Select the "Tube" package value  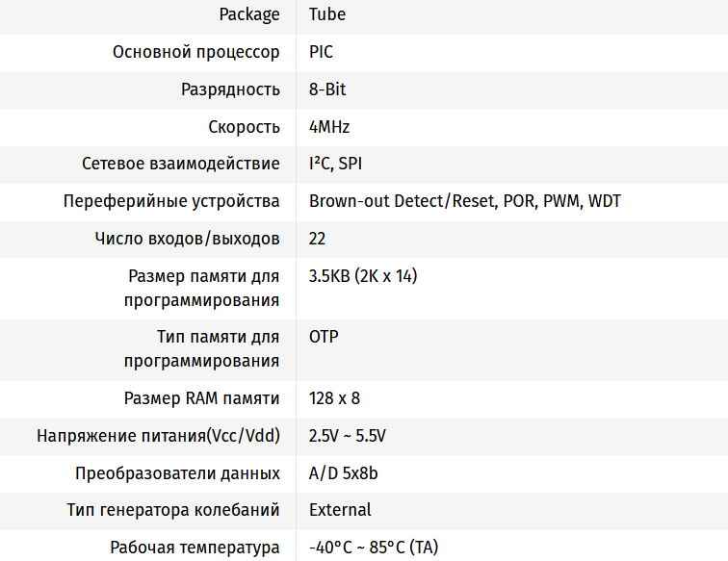327,14
